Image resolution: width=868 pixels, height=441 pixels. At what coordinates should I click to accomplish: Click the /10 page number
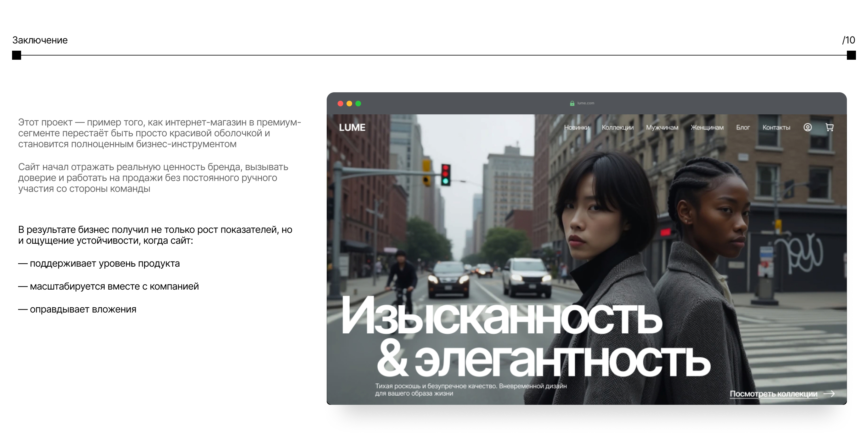click(848, 40)
